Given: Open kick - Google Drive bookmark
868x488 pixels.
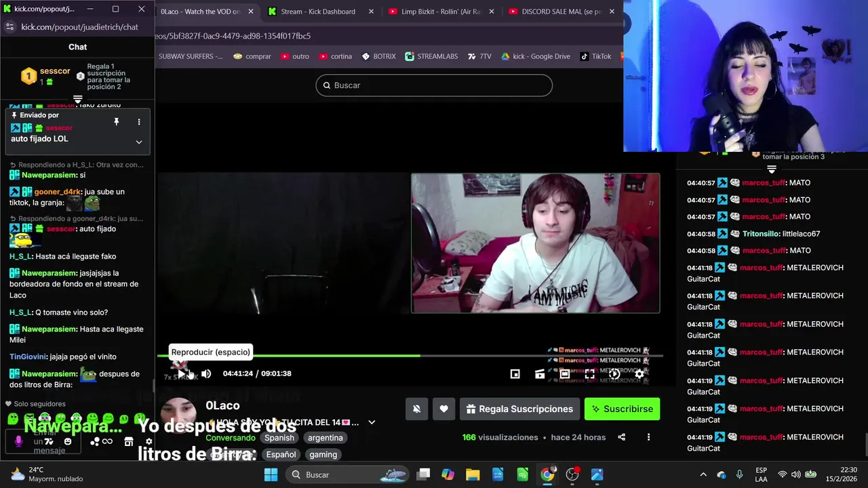Looking at the screenshot, I should pyautogui.click(x=535, y=56).
